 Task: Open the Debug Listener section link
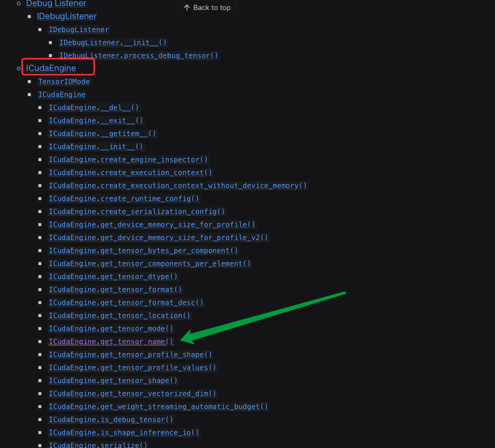56,3
